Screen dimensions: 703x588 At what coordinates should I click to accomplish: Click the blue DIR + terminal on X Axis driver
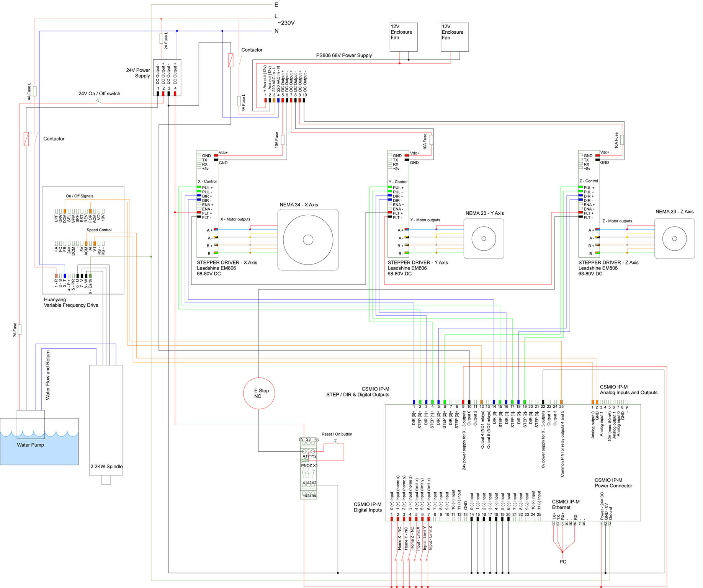pyautogui.click(x=199, y=196)
